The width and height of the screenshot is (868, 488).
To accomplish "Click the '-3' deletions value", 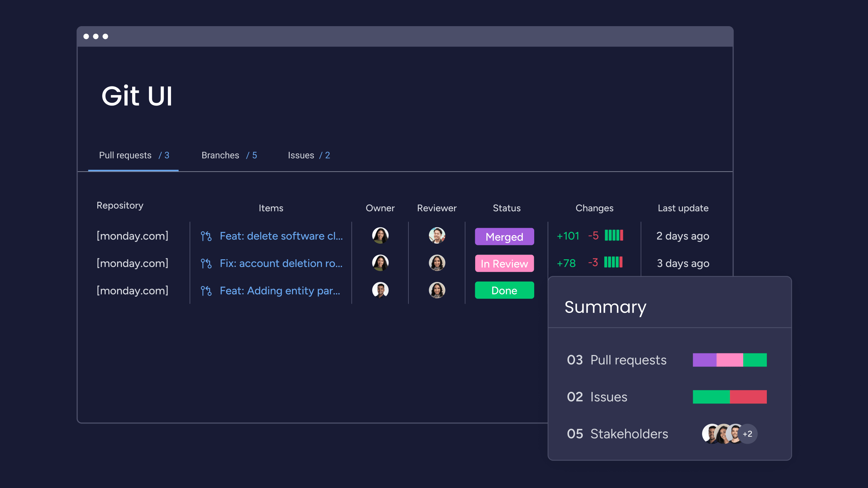I will point(593,262).
